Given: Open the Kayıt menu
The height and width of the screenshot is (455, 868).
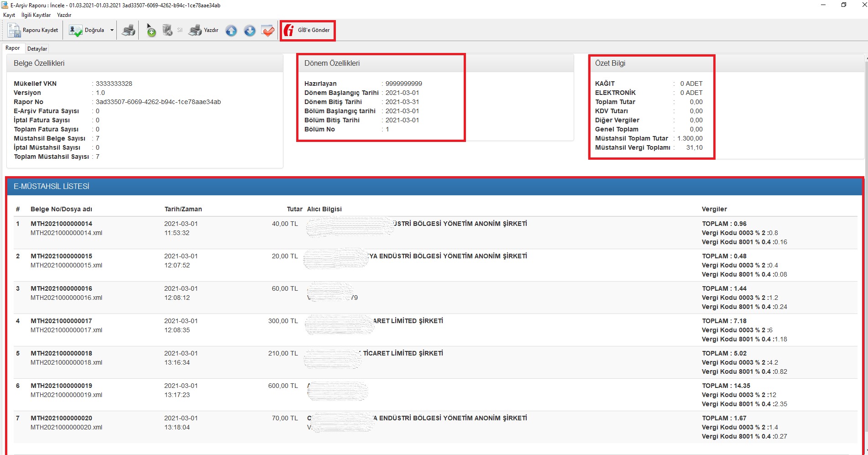Looking at the screenshot, I should [x=9, y=15].
